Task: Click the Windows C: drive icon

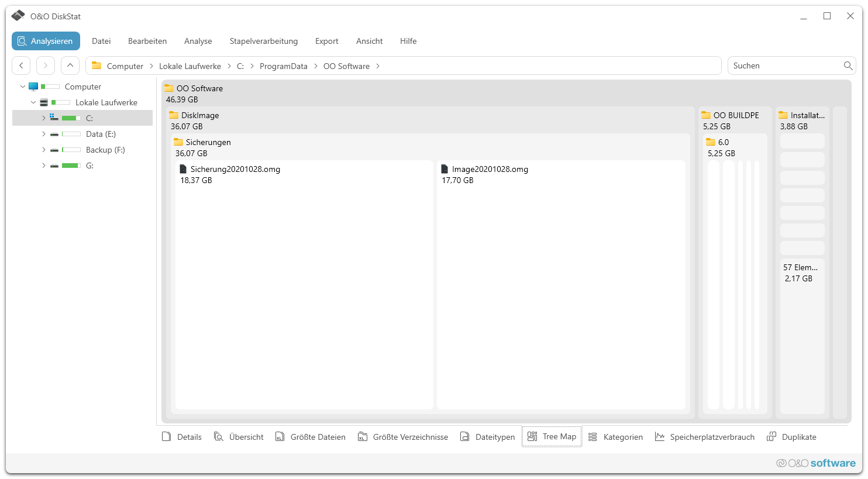Action: 54,118
